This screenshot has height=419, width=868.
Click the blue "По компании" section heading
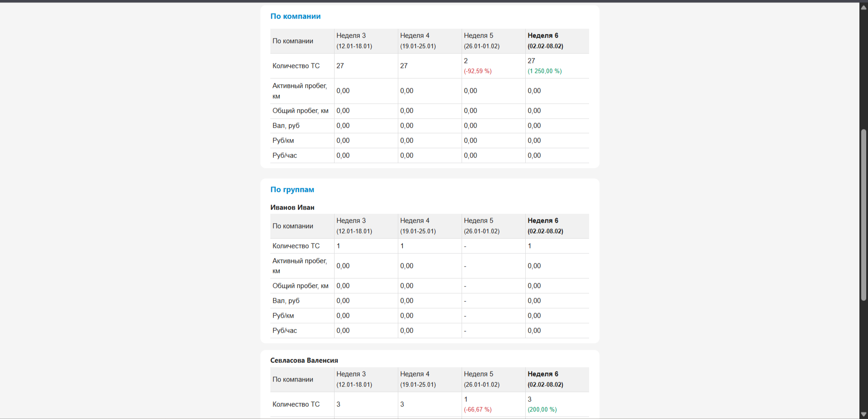click(296, 16)
